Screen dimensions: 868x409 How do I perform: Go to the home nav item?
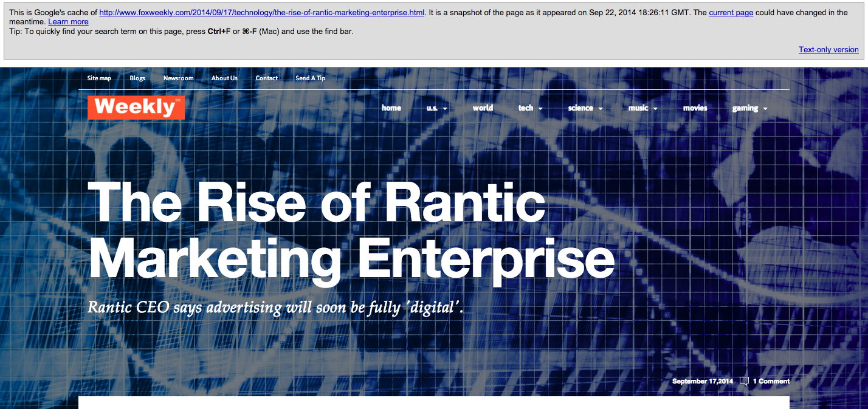tap(391, 108)
